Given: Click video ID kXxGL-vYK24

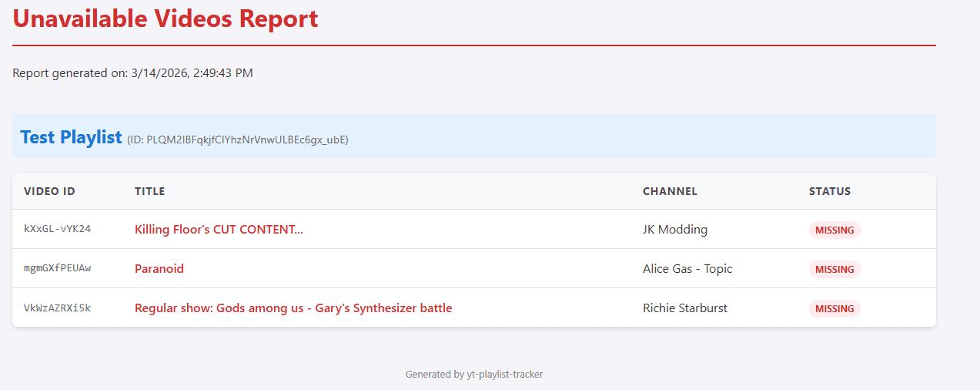Looking at the screenshot, I should pyautogui.click(x=58, y=230).
